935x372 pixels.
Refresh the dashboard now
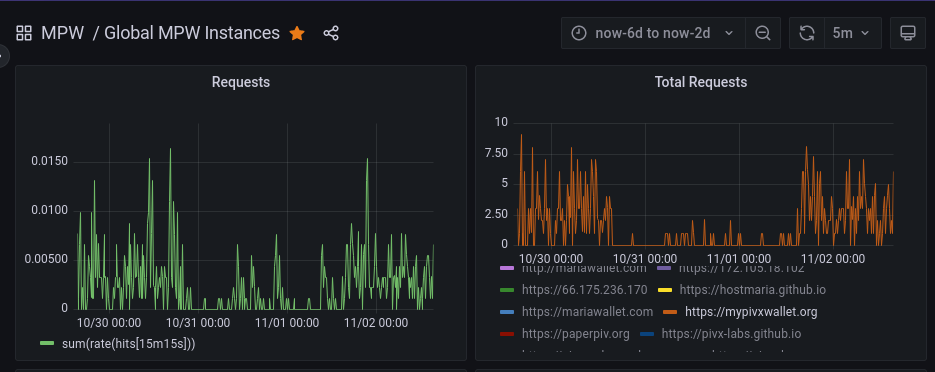pyautogui.click(x=807, y=33)
